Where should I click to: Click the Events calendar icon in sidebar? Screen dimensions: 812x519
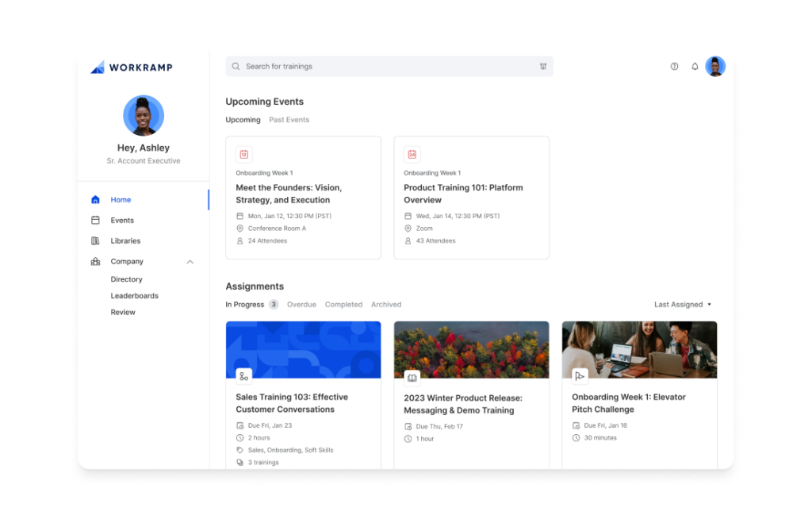coord(95,221)
